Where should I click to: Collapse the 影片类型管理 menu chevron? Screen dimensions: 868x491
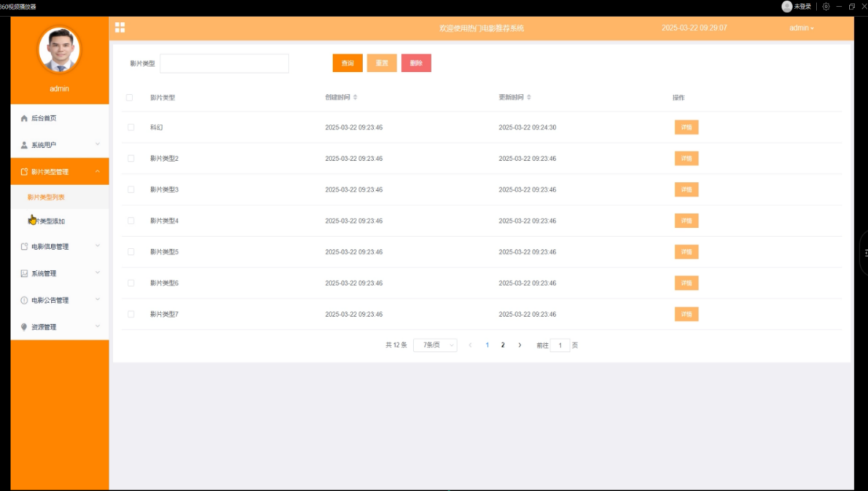click(x=98, y=171)
